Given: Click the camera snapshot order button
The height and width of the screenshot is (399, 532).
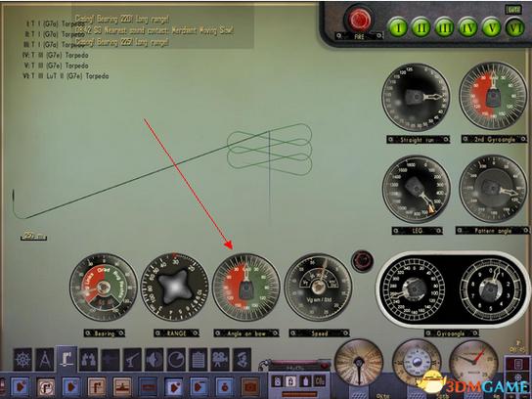Looking at the screenshot, I should (x=250, y=387).
